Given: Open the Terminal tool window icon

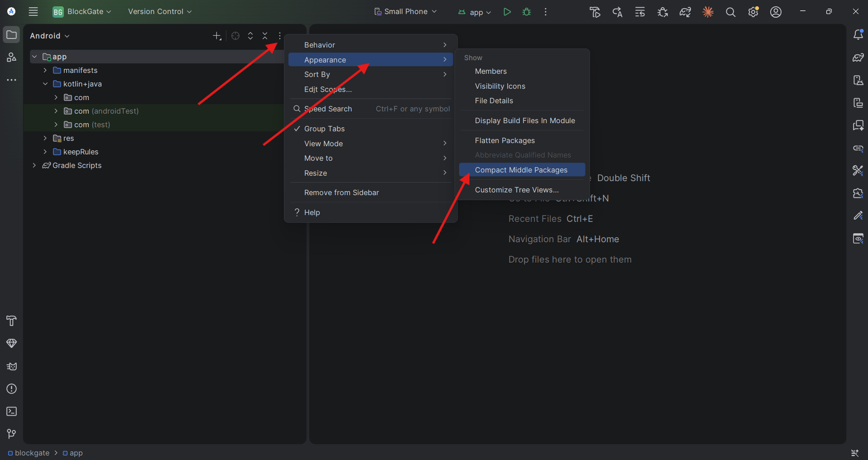Looking at the screenshot, I should (x=11, y=411).
